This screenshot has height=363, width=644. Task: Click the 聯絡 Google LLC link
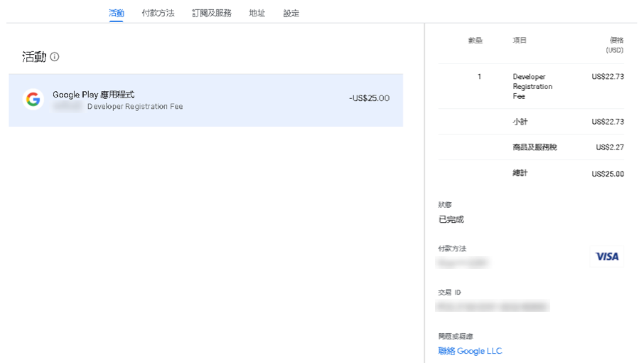point(470,351)
